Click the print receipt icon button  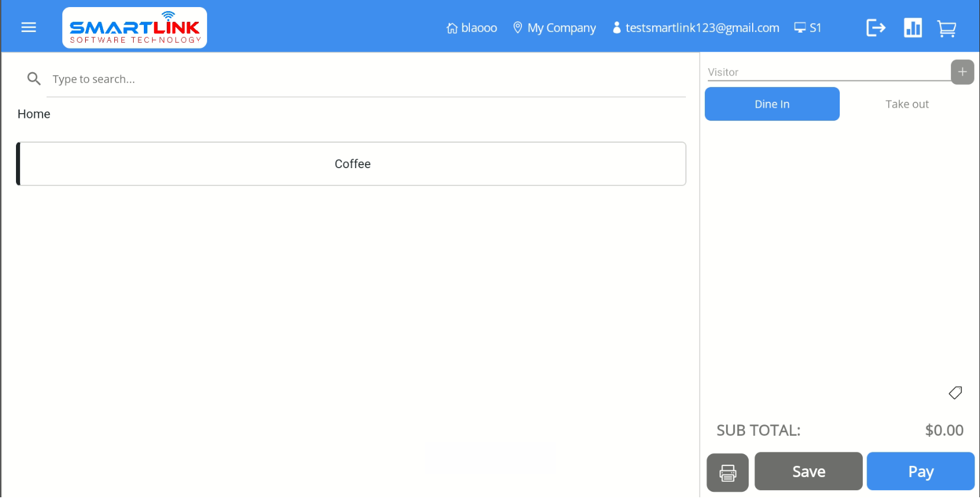pos(727,472)
